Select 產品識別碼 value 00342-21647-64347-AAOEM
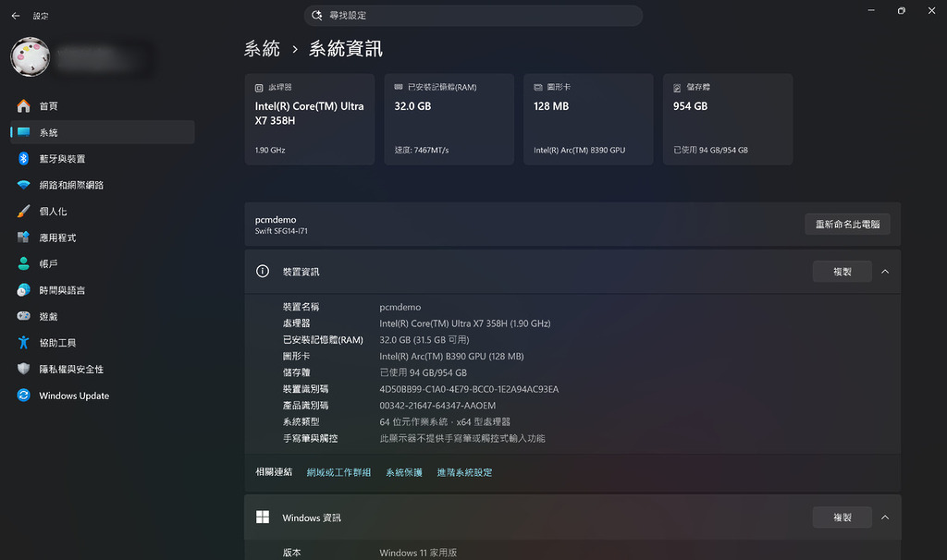 (x=437, y=406)
